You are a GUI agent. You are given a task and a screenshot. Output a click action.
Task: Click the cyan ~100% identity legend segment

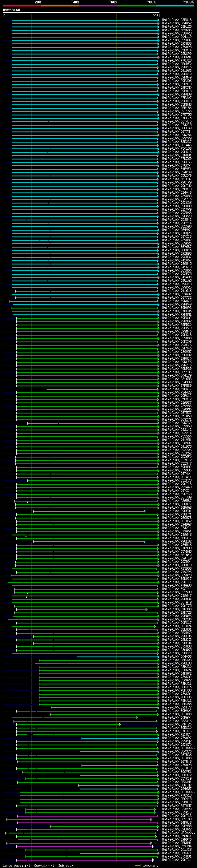click(x=175, y=6)
